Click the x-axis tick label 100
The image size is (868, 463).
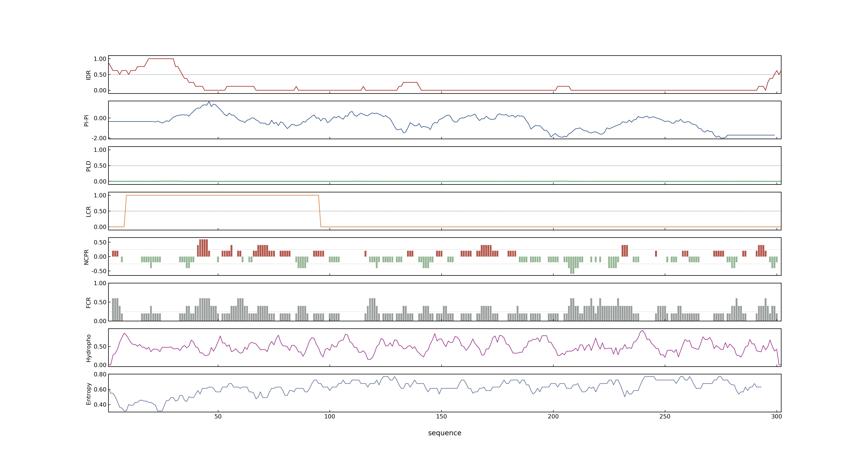tap(330, 416)
